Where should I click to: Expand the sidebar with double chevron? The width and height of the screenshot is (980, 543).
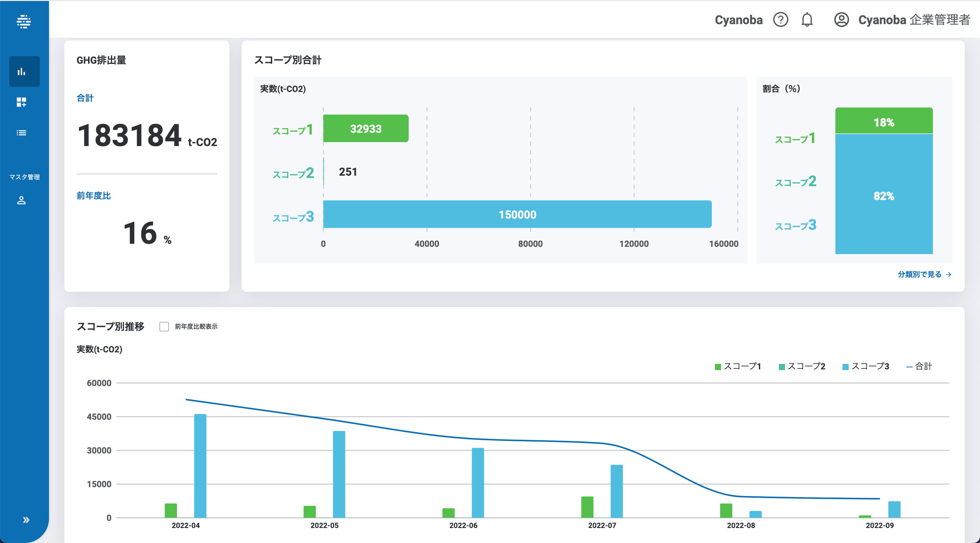click(26, 520)
